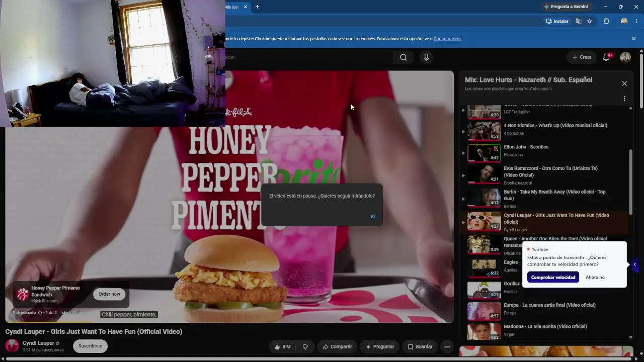
Task: Open Mix playlist three-dot options
Action: click(624, 99)
